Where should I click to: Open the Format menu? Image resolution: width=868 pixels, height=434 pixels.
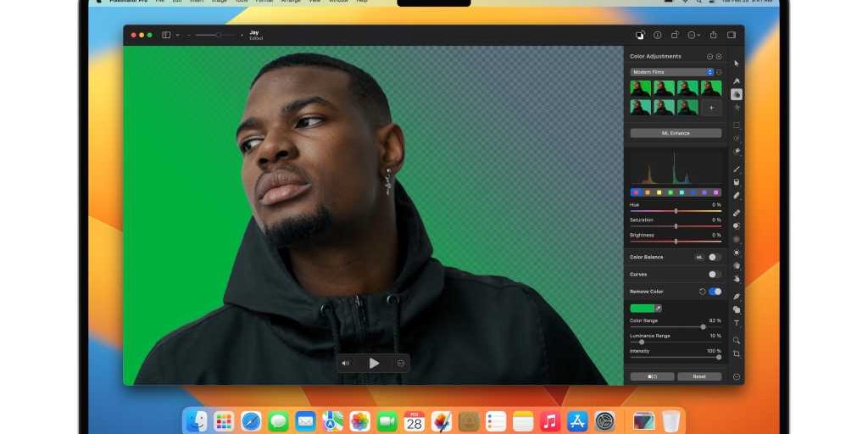pyautogui.click(x=265, y=1)
